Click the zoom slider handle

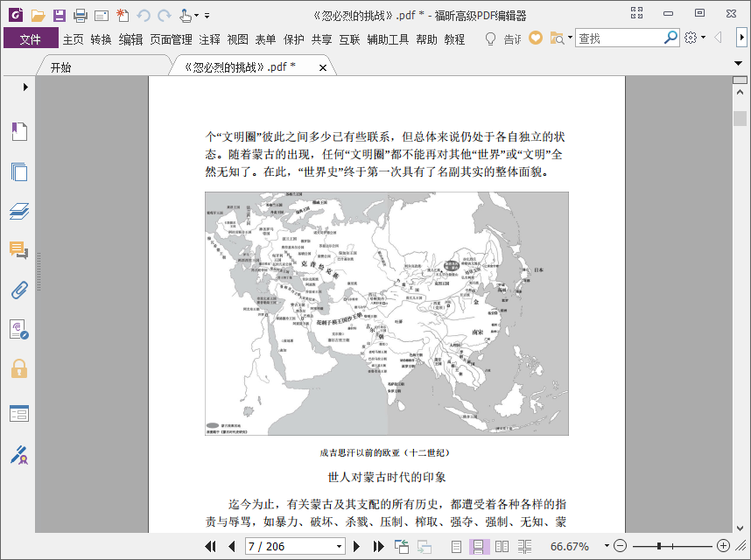pyautogui.click(x=659, y=546)
